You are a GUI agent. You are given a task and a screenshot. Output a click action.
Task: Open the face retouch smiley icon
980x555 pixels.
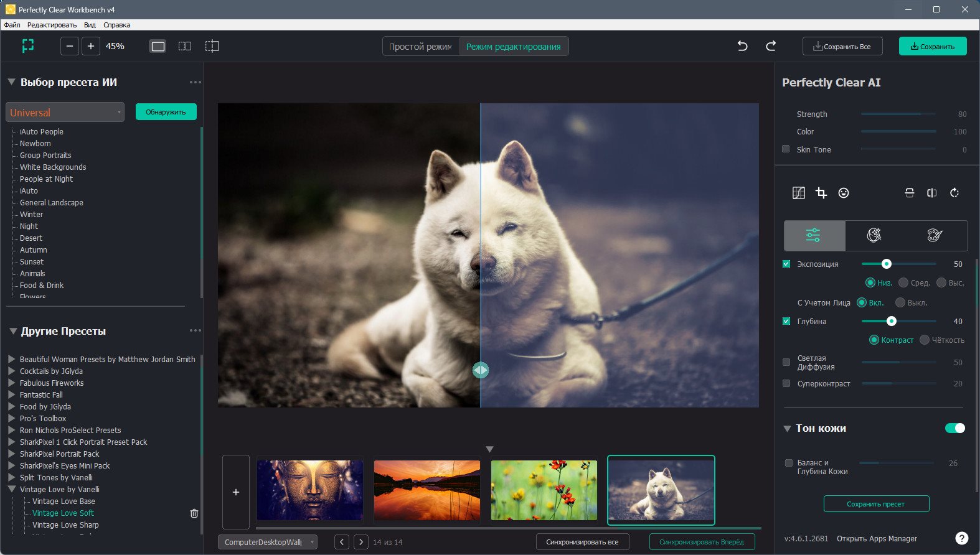click(x=844, y=193)
